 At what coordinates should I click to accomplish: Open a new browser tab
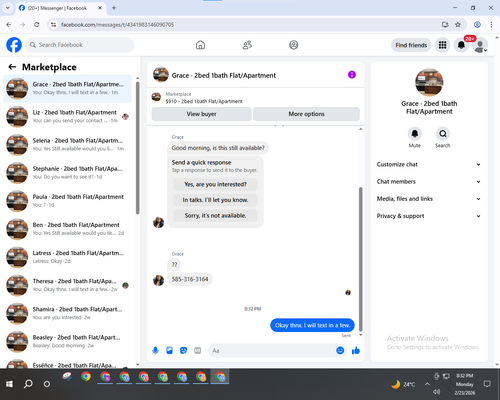pos(114,8)
